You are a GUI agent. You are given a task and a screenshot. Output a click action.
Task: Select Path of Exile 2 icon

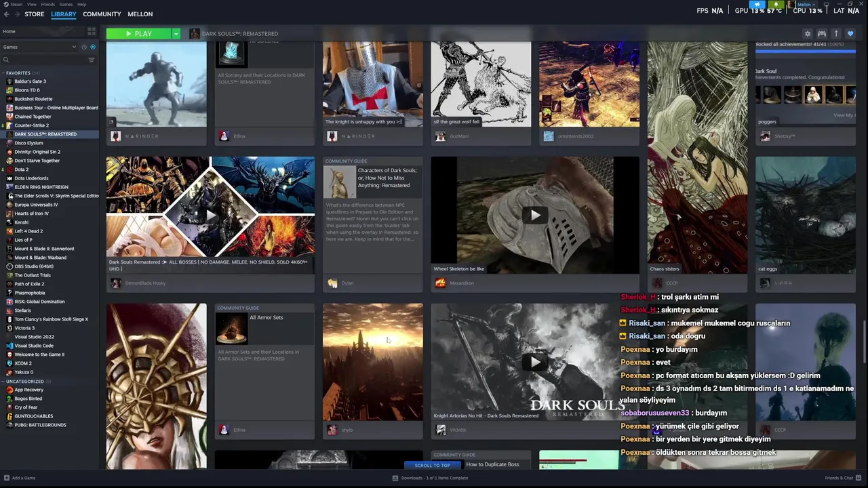click(9, 284)
